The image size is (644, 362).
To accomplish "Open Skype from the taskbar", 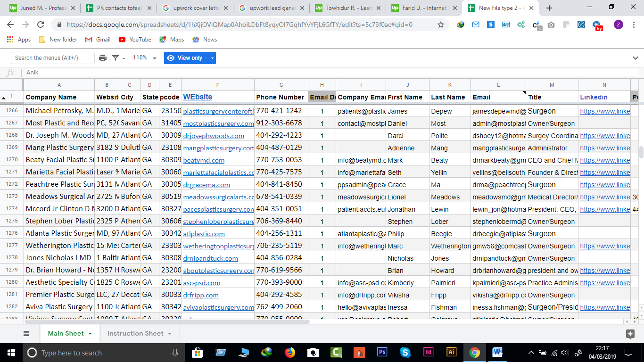I will [x=405, y=352].
